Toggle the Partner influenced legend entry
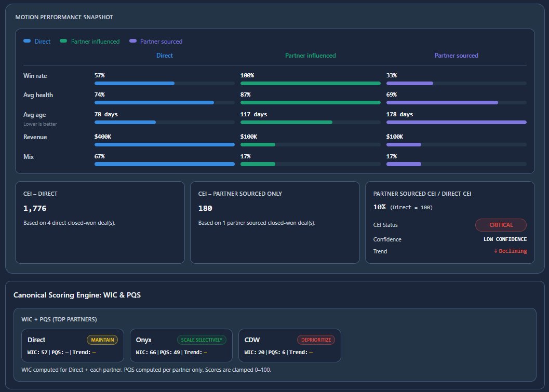549x392 pixels. point(89,42)
